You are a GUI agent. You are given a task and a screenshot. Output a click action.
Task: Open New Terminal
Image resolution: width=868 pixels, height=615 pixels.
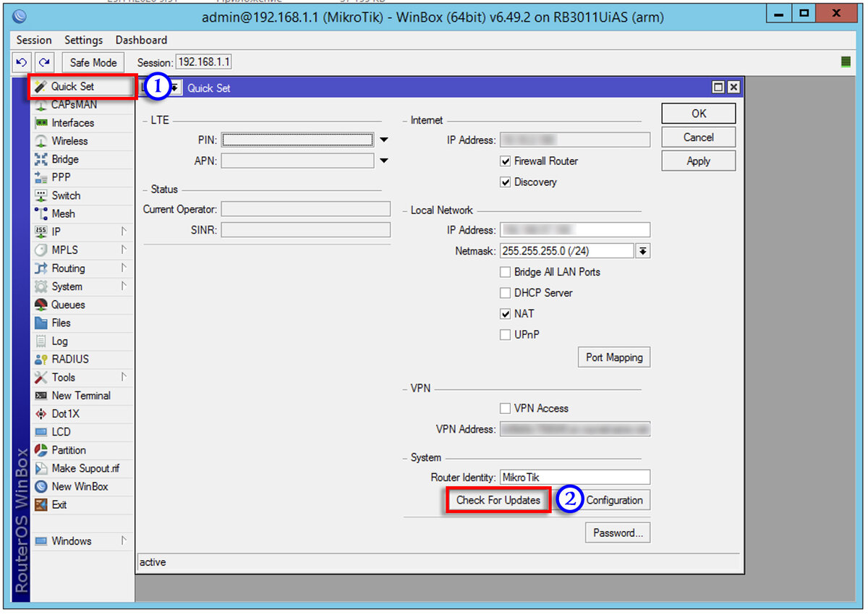81,396
